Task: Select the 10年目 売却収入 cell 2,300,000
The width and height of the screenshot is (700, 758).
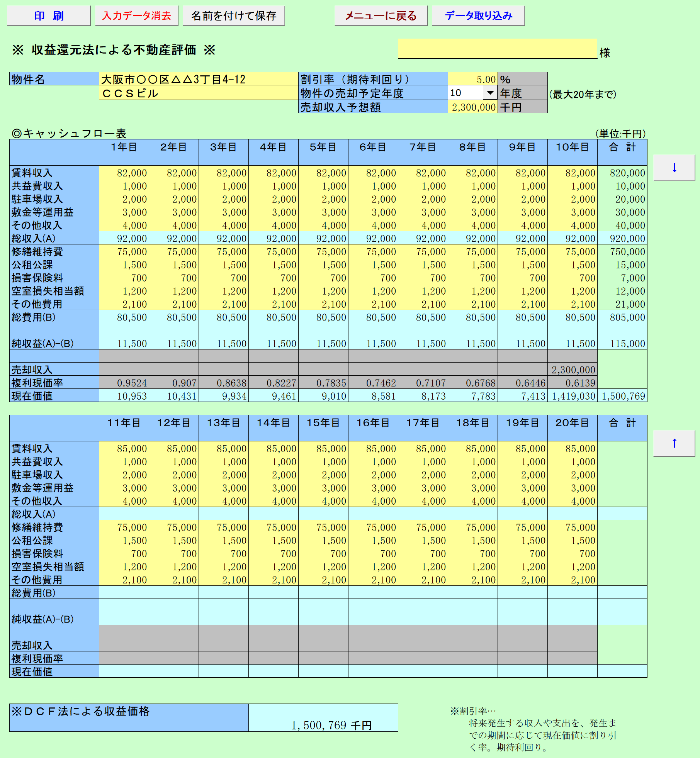Action: (573, 370)
